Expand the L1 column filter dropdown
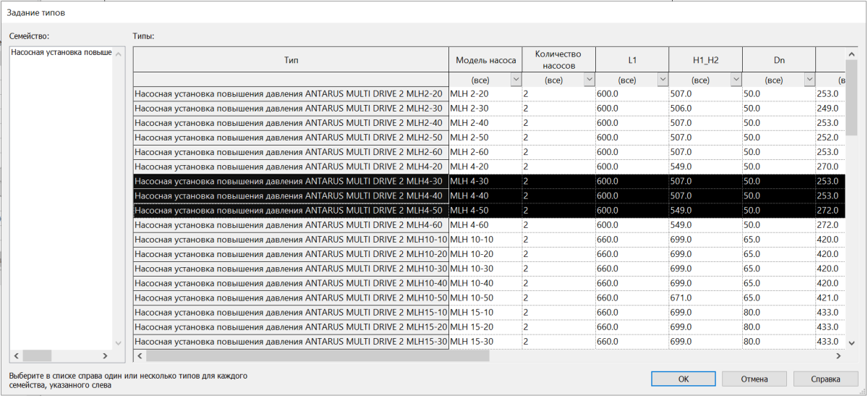The width and height of the screenshot is (868, 396). 663,80
